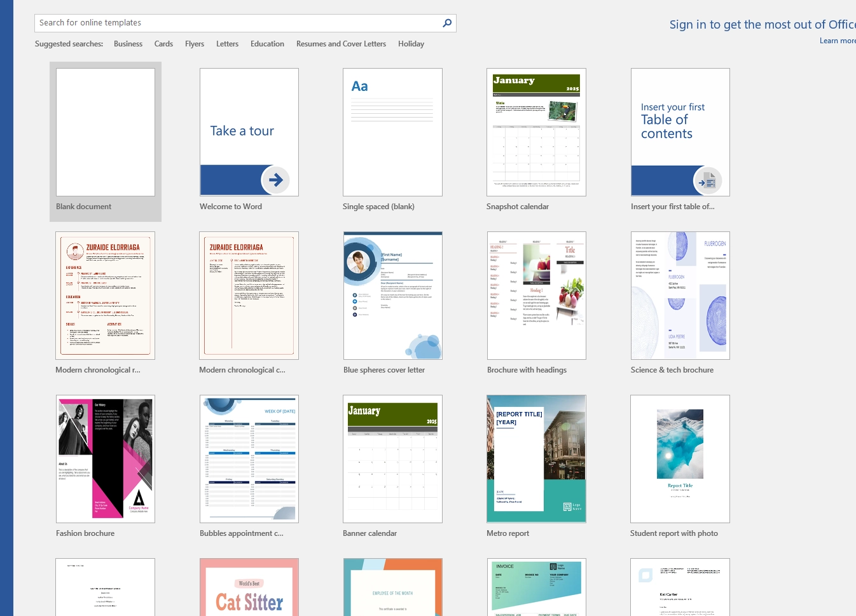Select the Letters suggested search
Image resolution: width=856 pixels, height=616 pixels.
(x=227, y=44)
